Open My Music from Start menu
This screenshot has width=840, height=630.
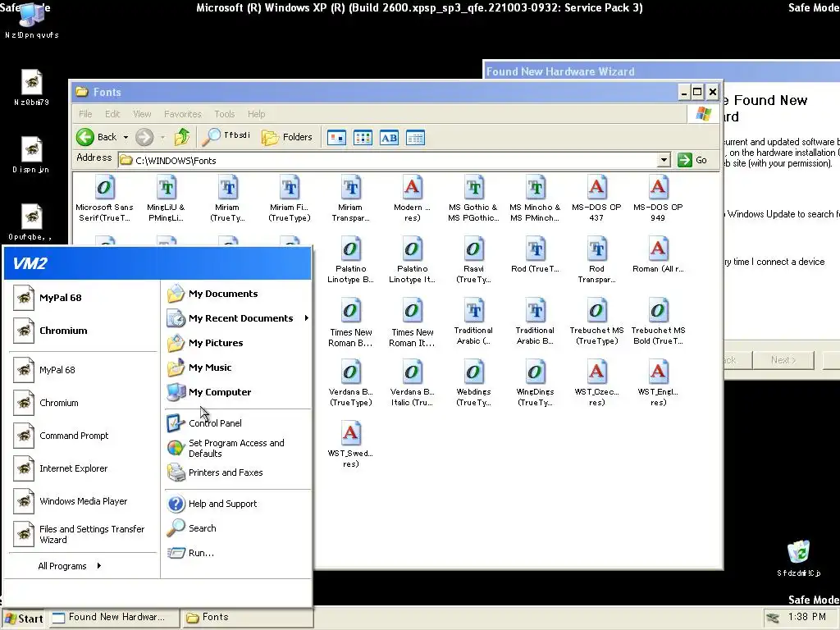tap(238, 367)
